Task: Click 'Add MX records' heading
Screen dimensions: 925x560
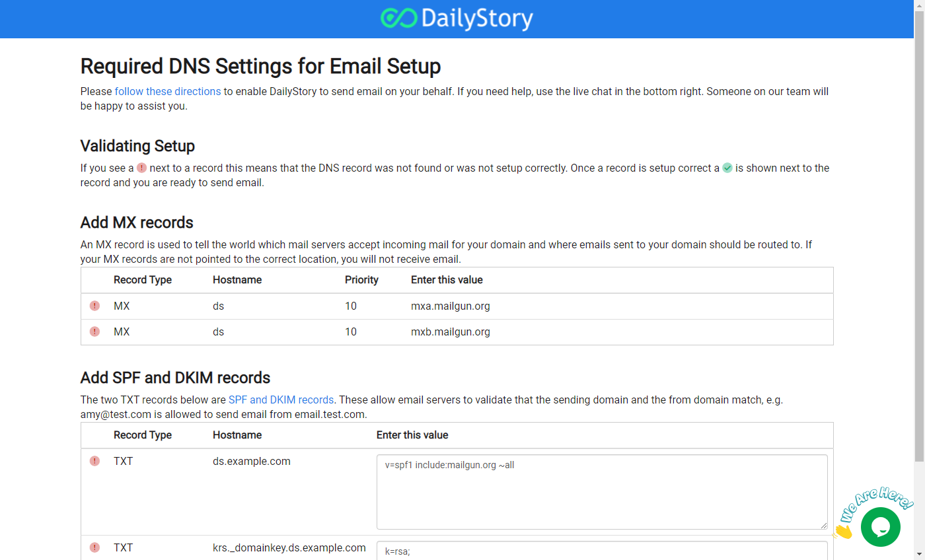Action: coord(137,222)
